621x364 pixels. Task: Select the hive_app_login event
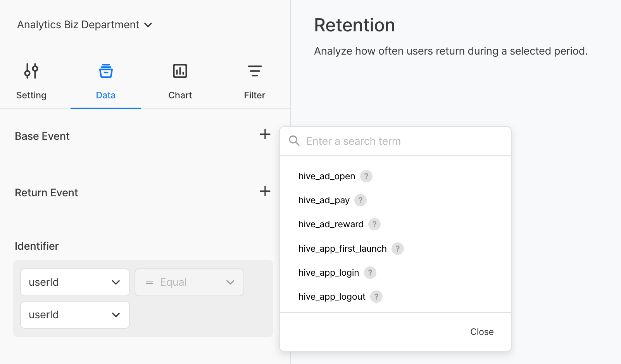pyautogui.click(x=328, y=273)
